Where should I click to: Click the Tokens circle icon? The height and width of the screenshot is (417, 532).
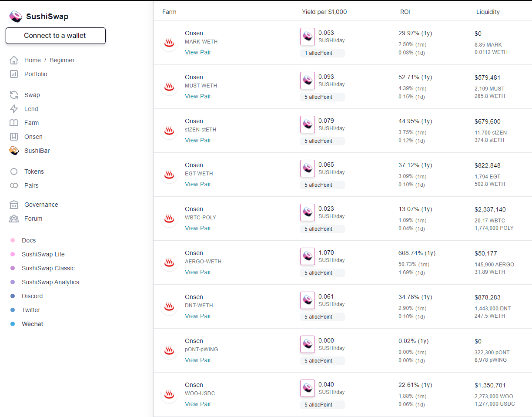(14, 172)
